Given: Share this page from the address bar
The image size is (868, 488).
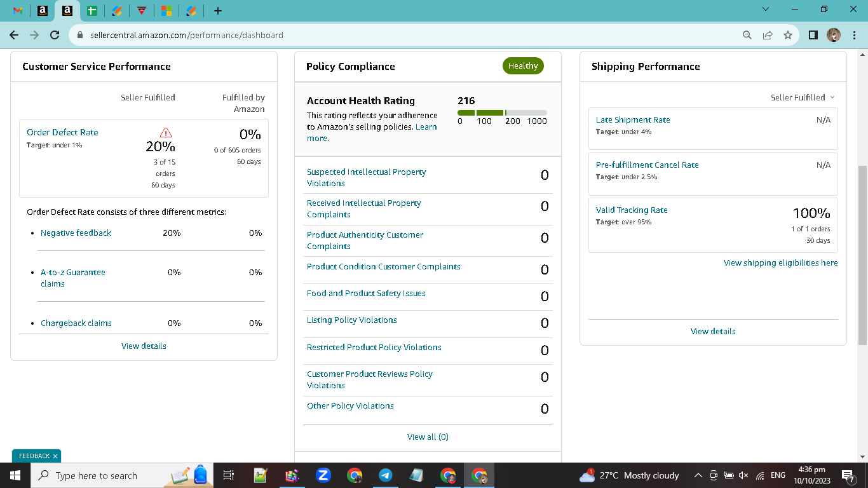Looking at the screenshot, I should tap(768, 35).
